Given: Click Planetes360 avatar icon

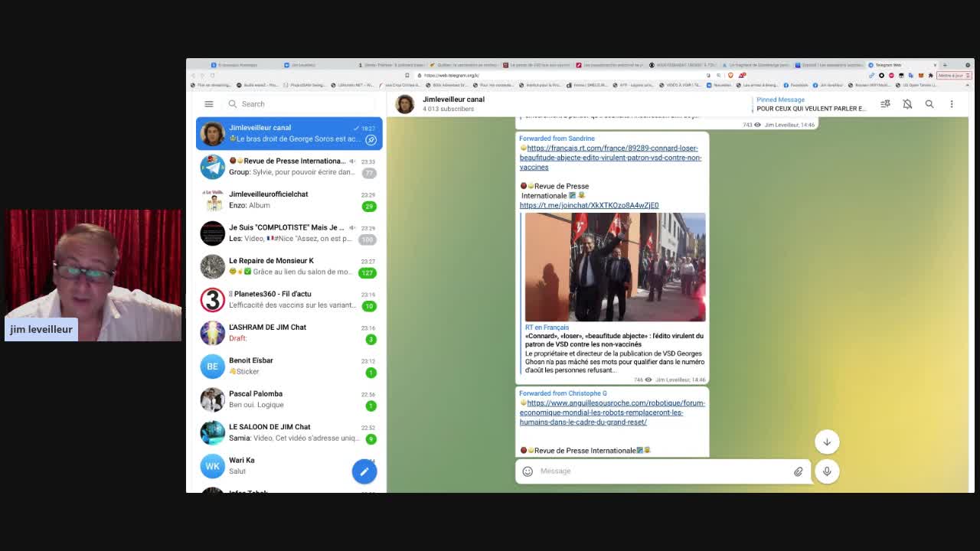Looking at the screenshot, I should tap(212, 300).
